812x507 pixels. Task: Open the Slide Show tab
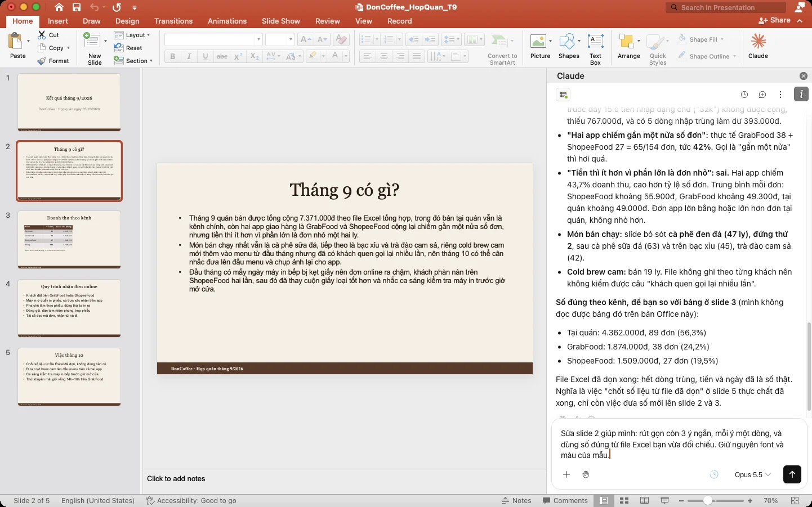281,21
